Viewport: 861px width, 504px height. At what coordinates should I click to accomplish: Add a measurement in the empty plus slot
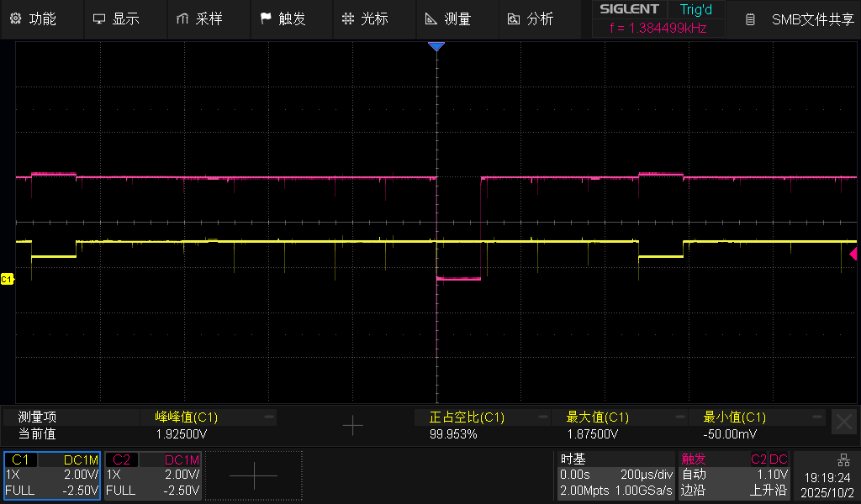point(352,426)
